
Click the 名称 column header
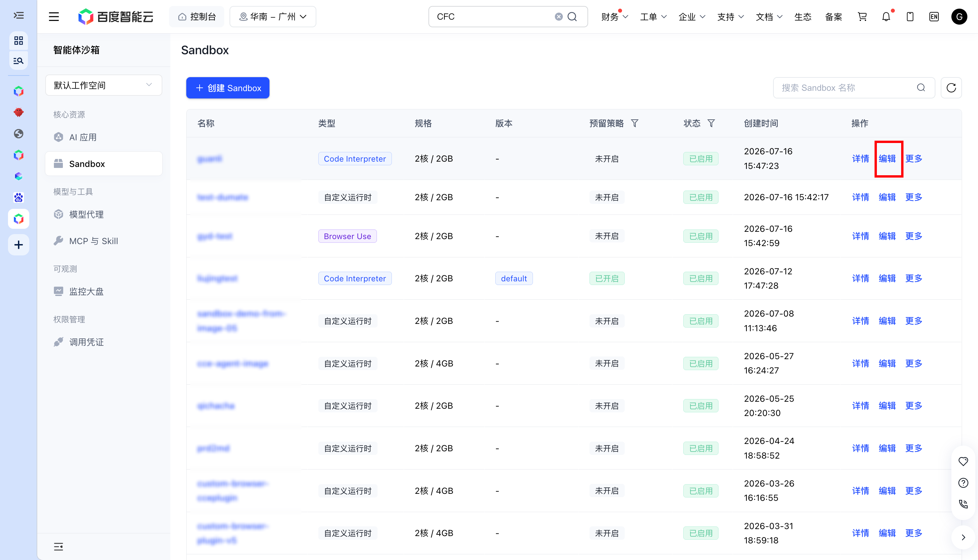pos(206,123)
